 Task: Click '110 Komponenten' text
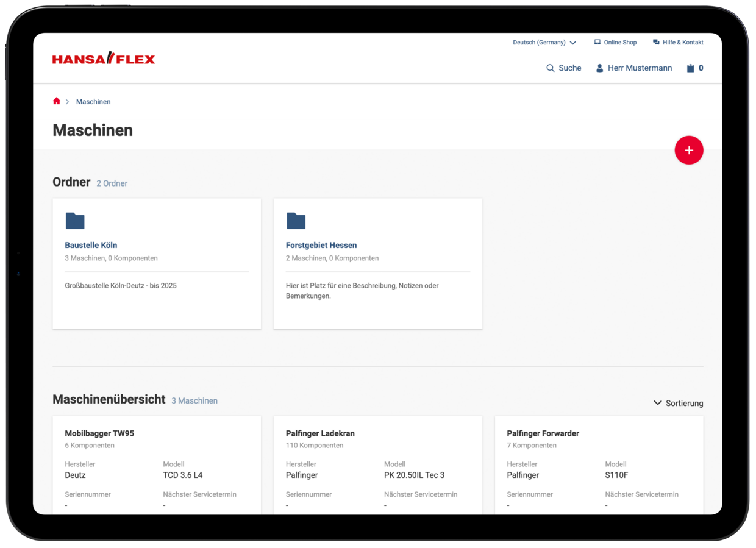pyautogui.click(x=315, y=446)
